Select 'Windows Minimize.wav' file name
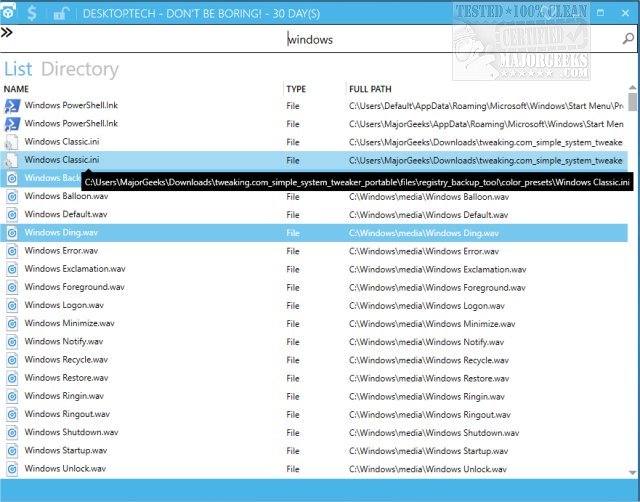640x502 pixels. 69,323
